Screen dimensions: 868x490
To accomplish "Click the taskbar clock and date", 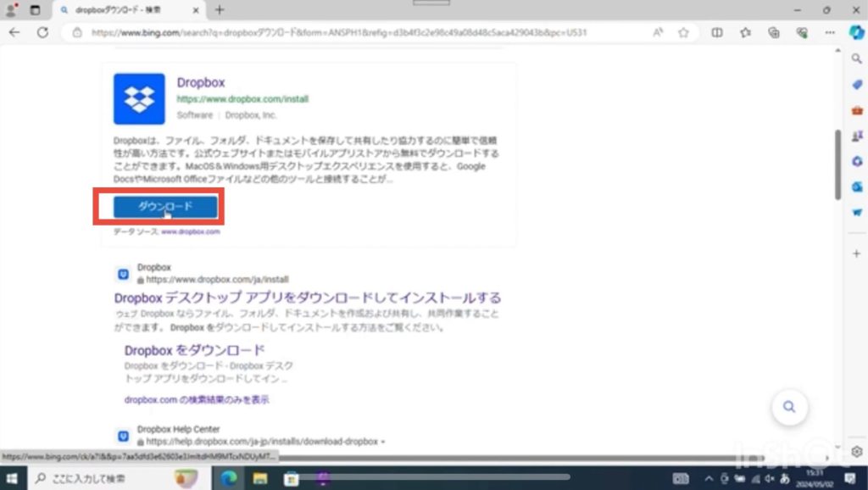I will coord(815,478).
